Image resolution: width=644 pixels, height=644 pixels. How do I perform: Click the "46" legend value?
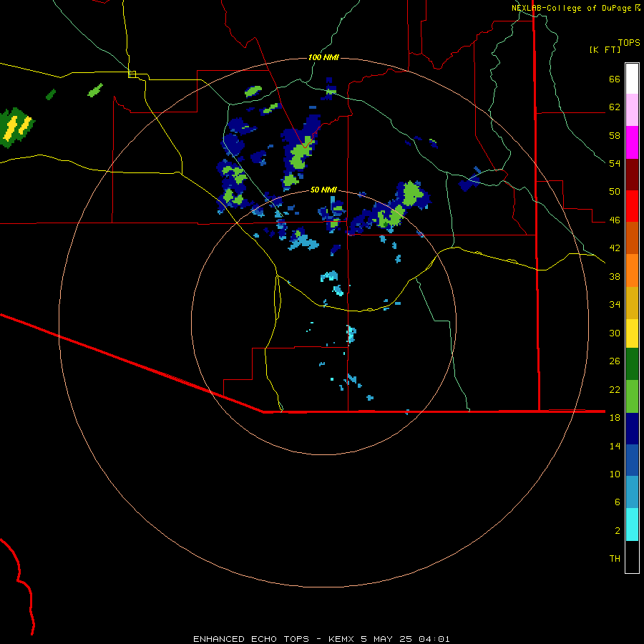(x=615, y=220)
